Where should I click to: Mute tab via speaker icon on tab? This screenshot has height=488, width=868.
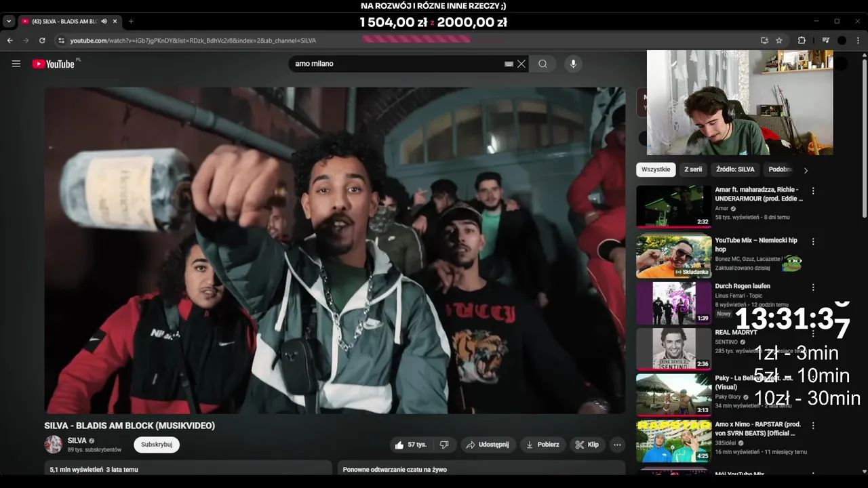[x=104, y=22]
